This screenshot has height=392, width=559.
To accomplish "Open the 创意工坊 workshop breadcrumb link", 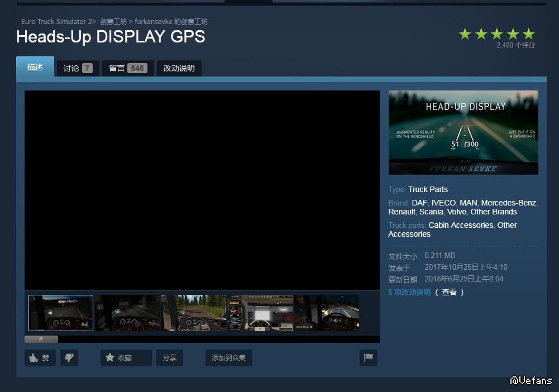I will (113, 21).
